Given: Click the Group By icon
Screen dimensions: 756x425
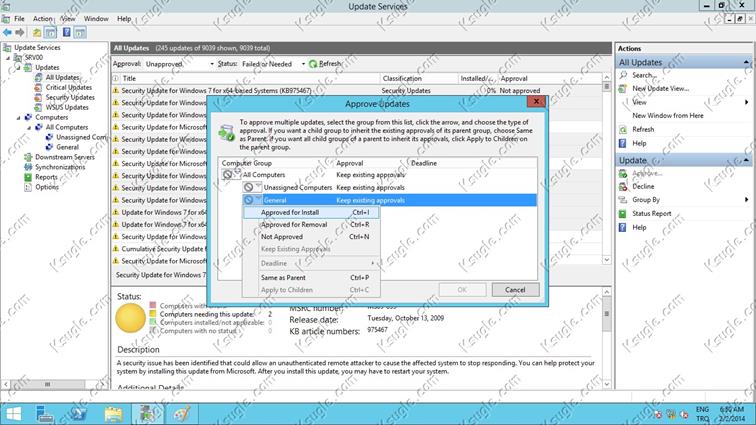Looking at the screenshot, I should click(623, 200).
